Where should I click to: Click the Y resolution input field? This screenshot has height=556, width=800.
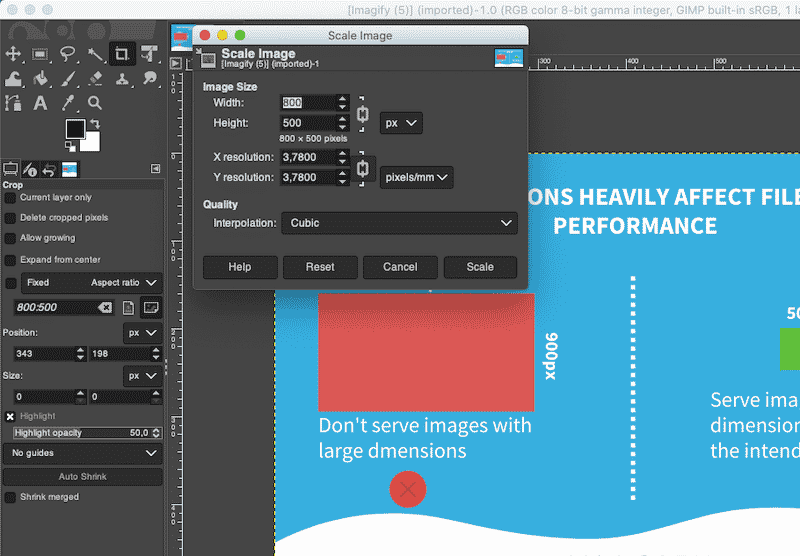308,178
